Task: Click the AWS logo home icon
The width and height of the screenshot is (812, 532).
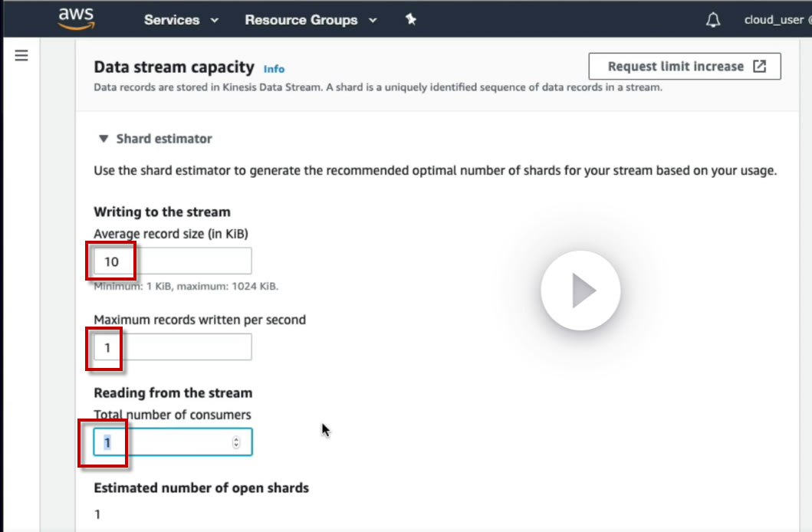Action: (76, 18)
